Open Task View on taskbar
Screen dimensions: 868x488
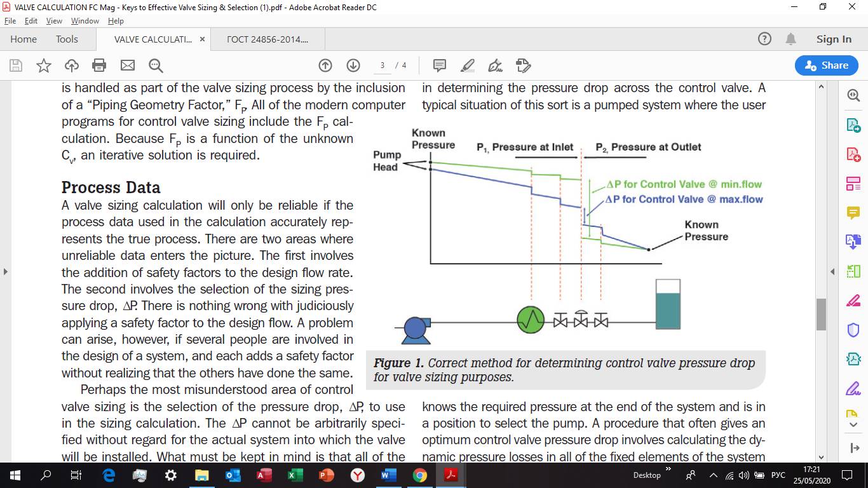point(76,475)
